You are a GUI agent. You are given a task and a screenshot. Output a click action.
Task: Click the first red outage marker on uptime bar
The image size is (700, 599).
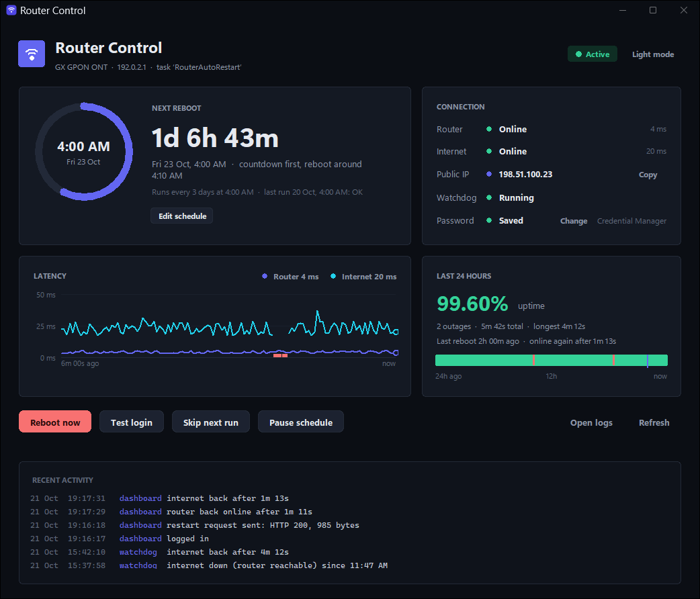point(533,360)
